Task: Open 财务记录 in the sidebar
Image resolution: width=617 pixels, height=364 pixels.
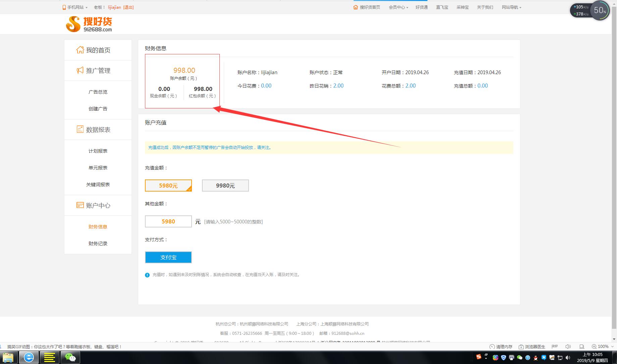Action: click(x=98, y=244)
